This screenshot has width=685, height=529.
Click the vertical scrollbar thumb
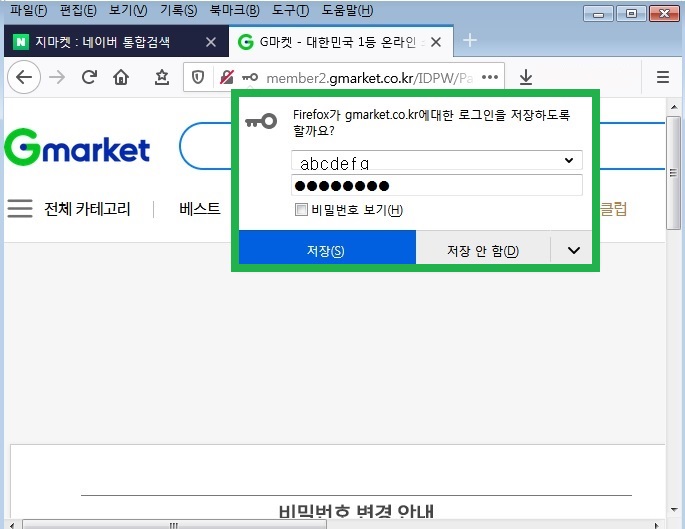(674, 173)
